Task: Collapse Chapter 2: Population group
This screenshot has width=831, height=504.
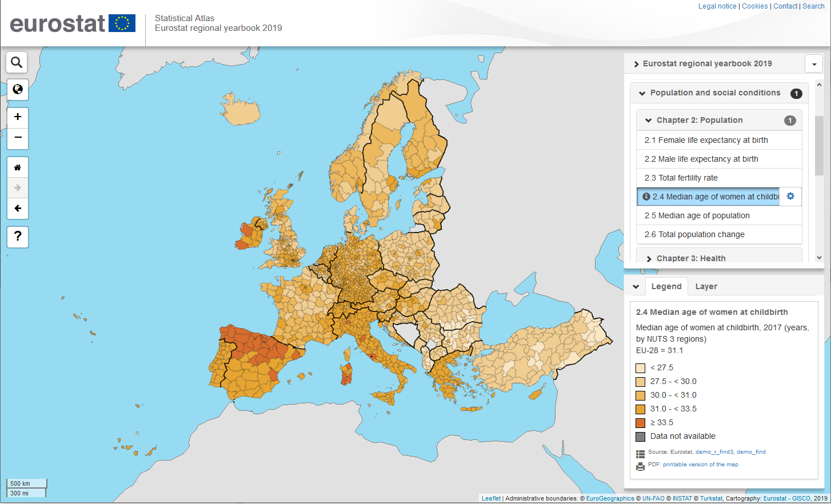Action: (649, 121)
